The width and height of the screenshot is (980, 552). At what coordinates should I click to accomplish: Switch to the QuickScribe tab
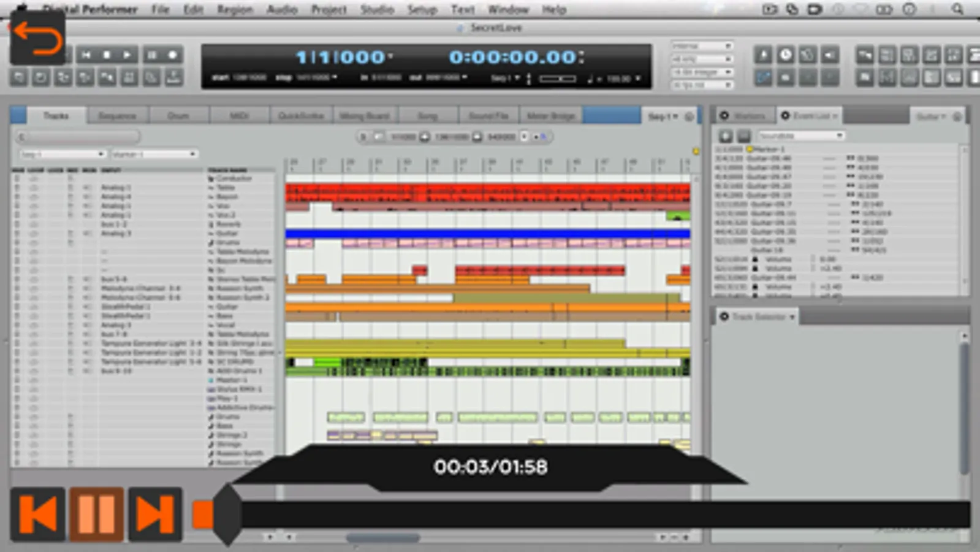(300, 116)
